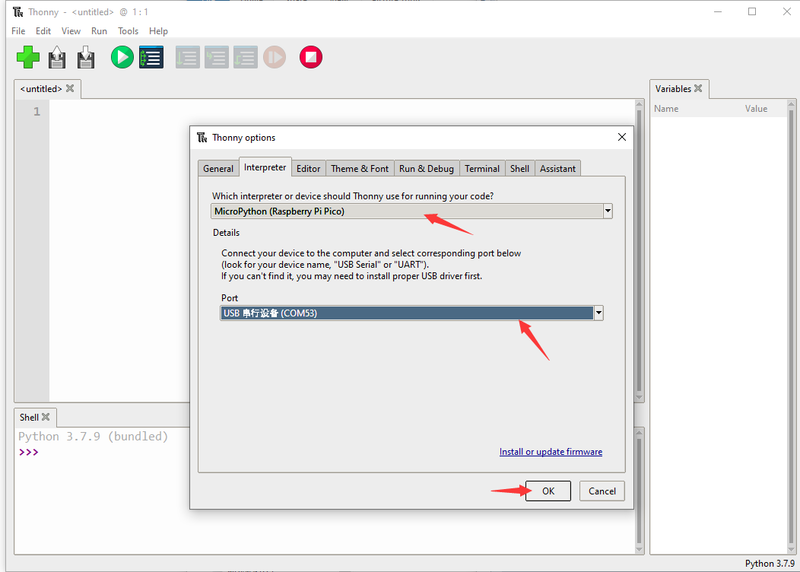Open the Assistant options tab
Screen dimensions: 800x572
[558, 168]
